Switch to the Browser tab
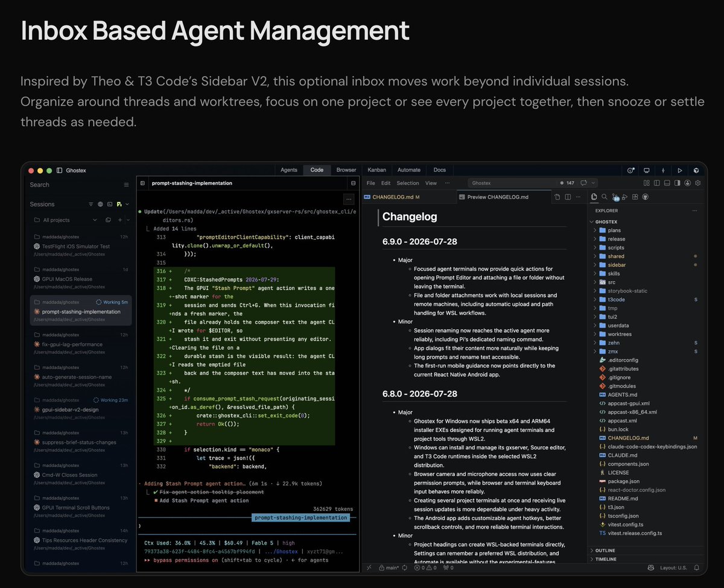This screenshot has height=588, width=724. pos(346,170)
